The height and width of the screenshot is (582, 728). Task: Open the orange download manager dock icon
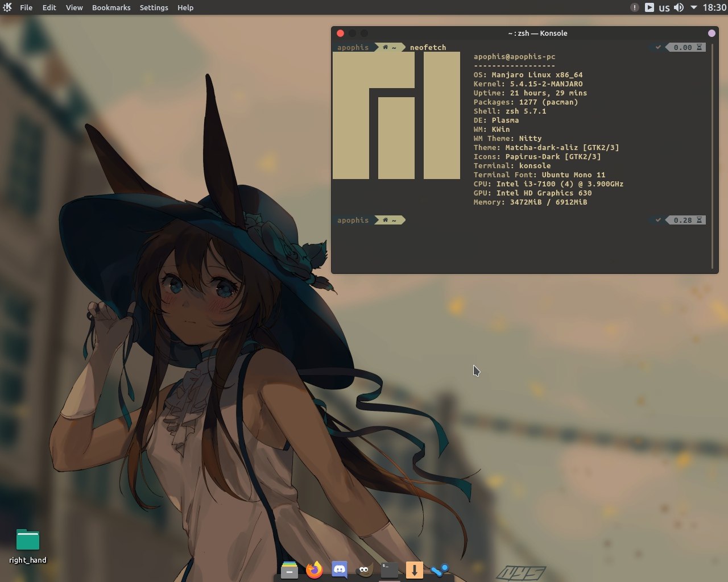[415, 569]
